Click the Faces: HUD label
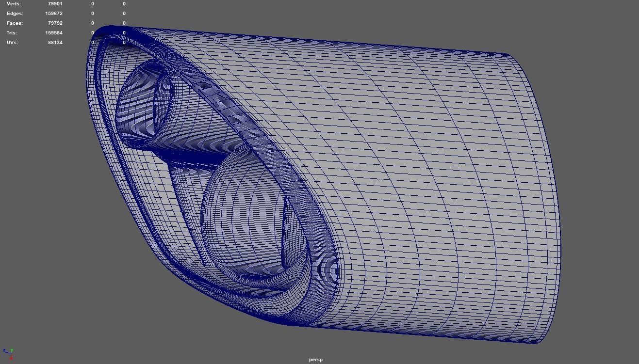The height and width of the screenshot is (364, 639). click(15, 23)
